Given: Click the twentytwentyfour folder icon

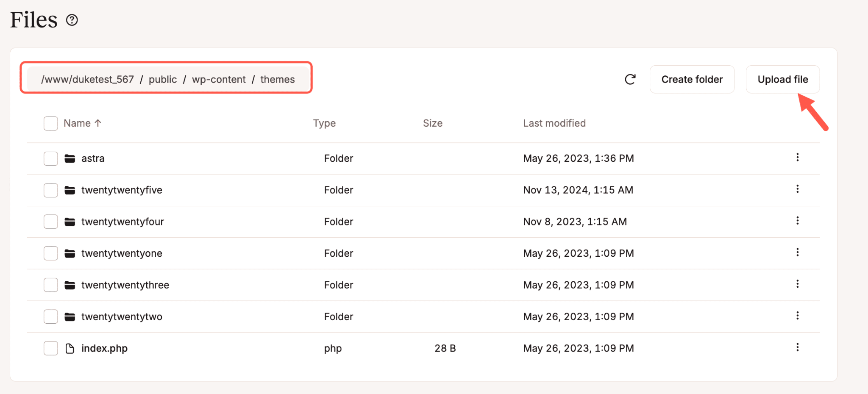Looking at the screenshot, I should pyautogui.click(x=70, y=222).
